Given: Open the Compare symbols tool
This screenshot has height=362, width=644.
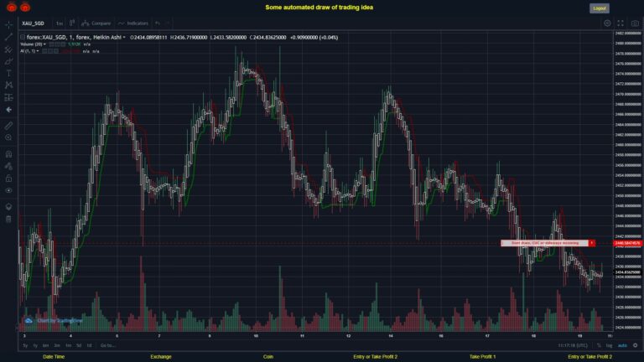Looking at the screenshot, I should click(96, 23).
